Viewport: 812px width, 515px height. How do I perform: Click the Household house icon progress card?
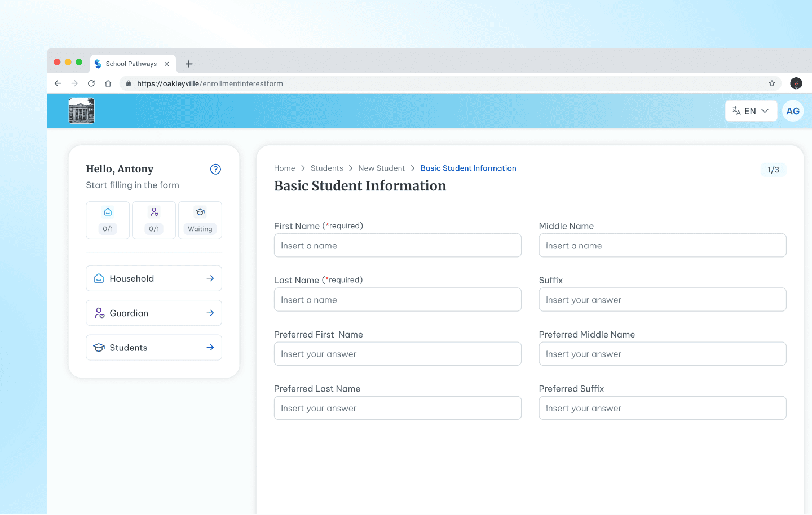pyautogui.click(x=108, y=220)
